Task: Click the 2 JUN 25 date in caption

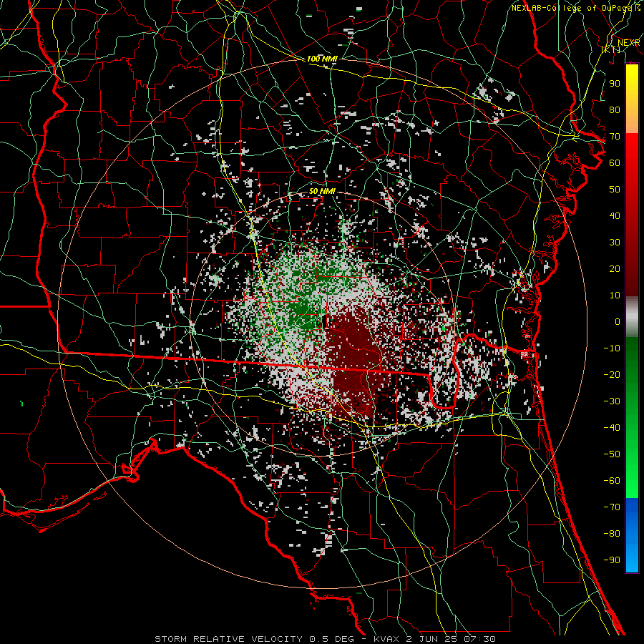Action: point(432,639)
